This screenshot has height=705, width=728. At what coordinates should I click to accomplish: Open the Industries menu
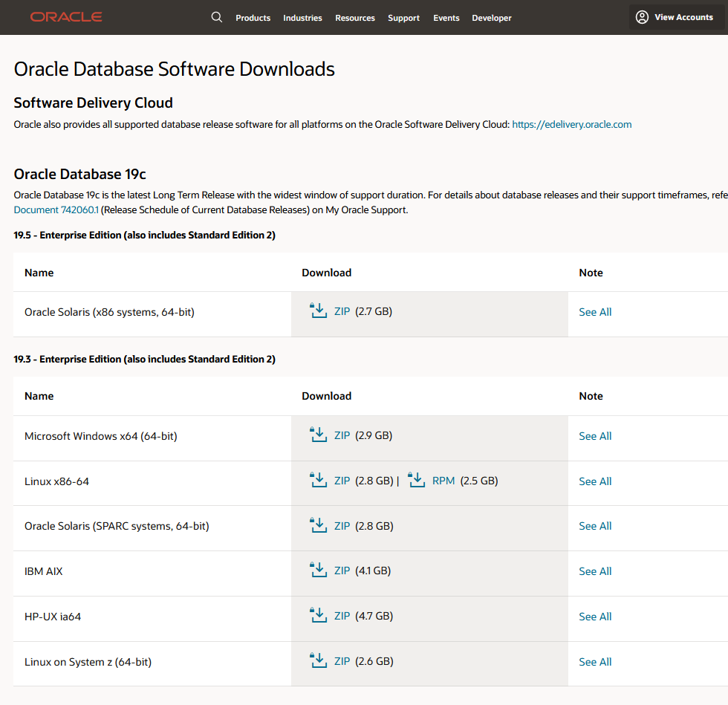point(302,18)
